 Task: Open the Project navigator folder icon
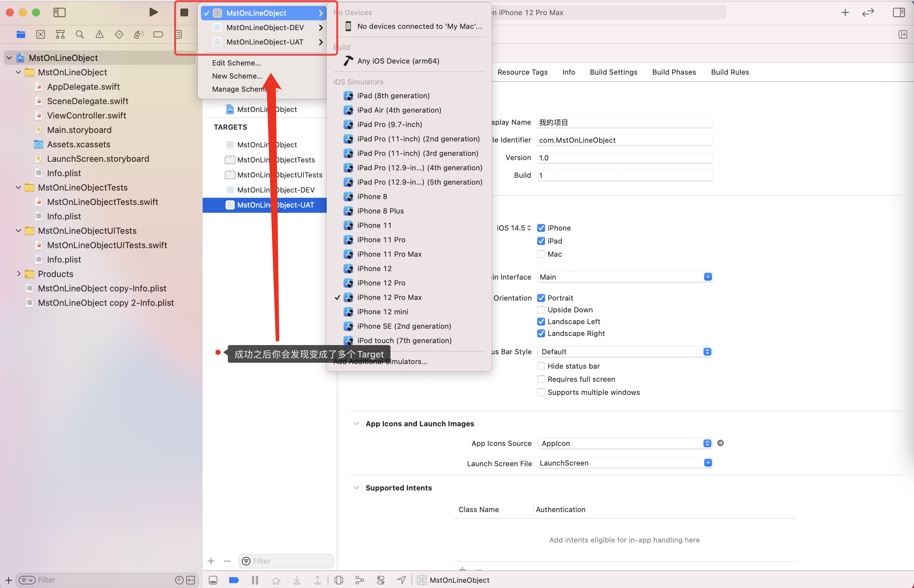21,35
